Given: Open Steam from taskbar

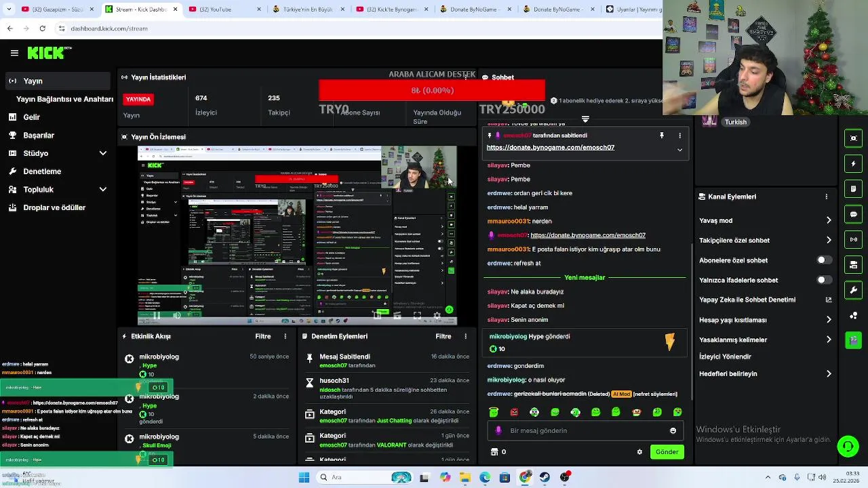Looking at the screenshot, I should tap(545, 477).
